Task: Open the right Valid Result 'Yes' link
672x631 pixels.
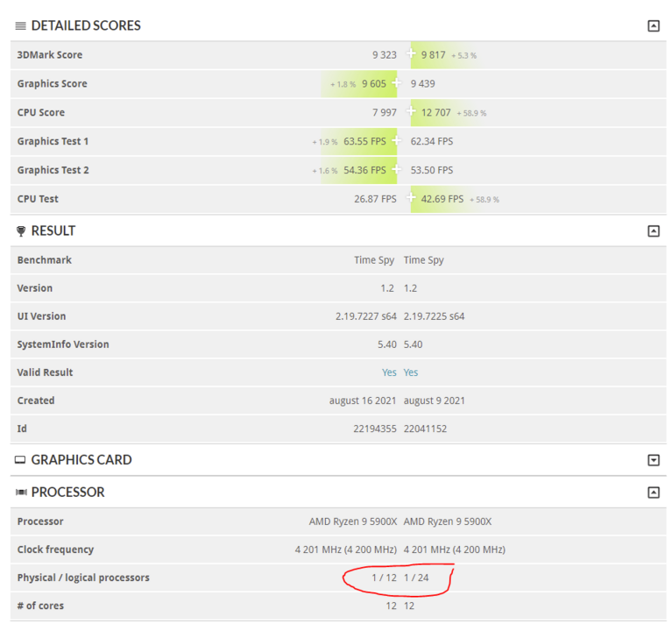Action: [x=411, y=372]
